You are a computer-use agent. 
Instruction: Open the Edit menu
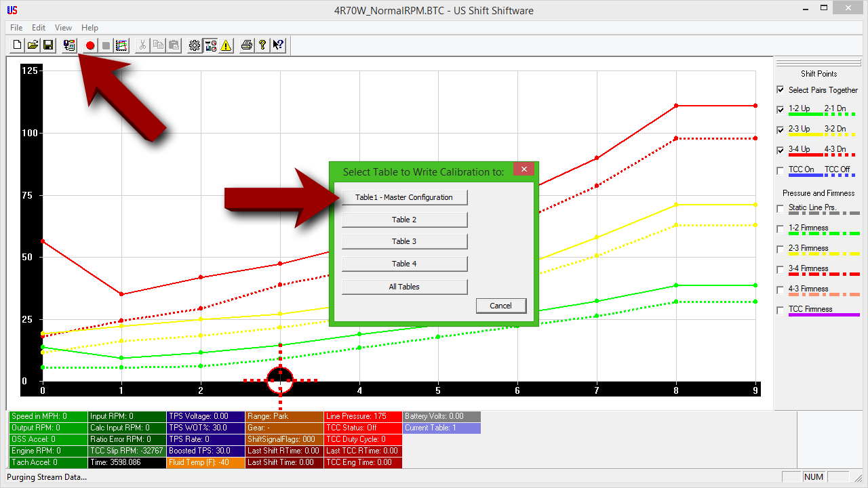pos(38,28)
